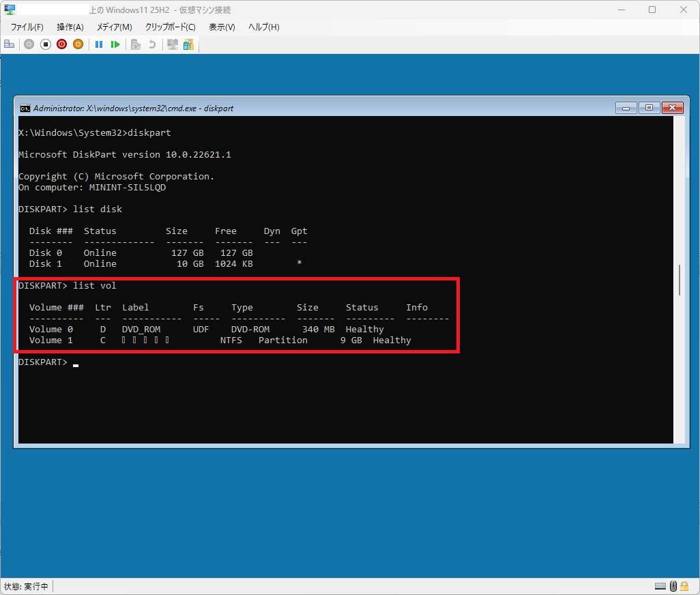Open the 操作(A) menu
The height and width of the screenshot is (595, 700).
click(x=70, y=27)
